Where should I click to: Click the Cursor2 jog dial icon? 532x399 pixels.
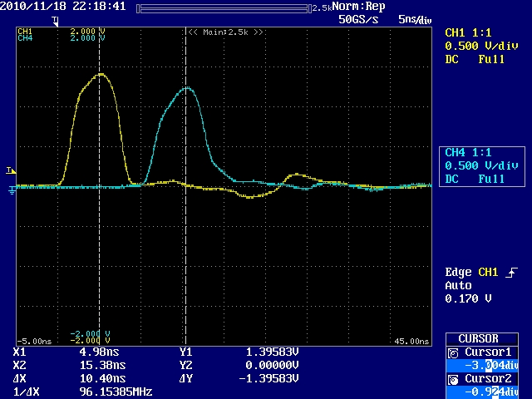tap(453, 378)
